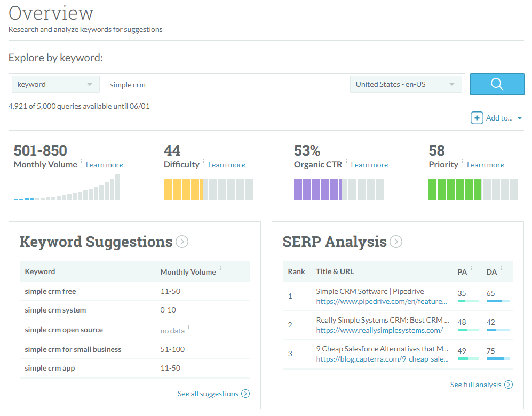Image resolution: width=532 pixels, height=416 pixels.
Task: Click the plus icon next to Add to
Action: click(x=477, y=118)
